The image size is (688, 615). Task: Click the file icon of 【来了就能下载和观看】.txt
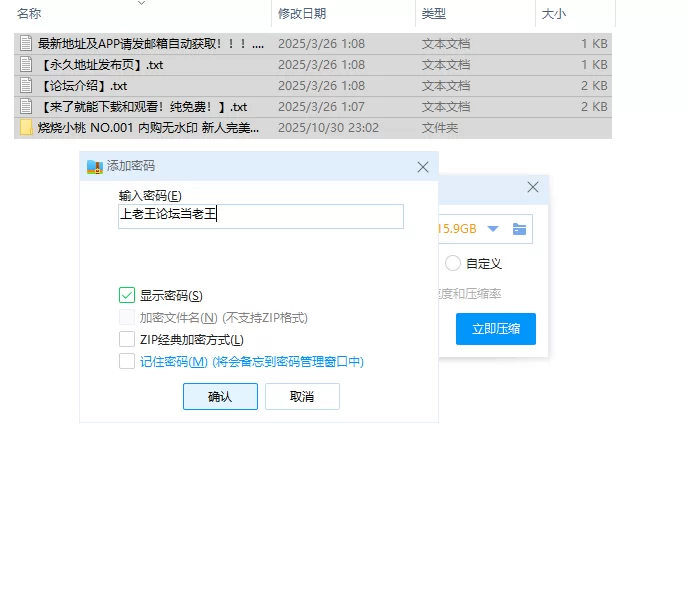pos(26,107)
